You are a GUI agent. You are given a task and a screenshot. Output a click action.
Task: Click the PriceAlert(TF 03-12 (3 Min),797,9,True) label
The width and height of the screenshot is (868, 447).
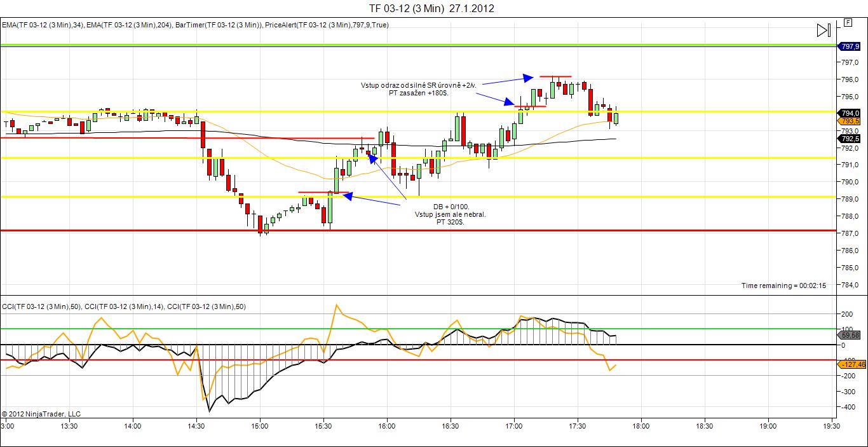coord(327,25)
